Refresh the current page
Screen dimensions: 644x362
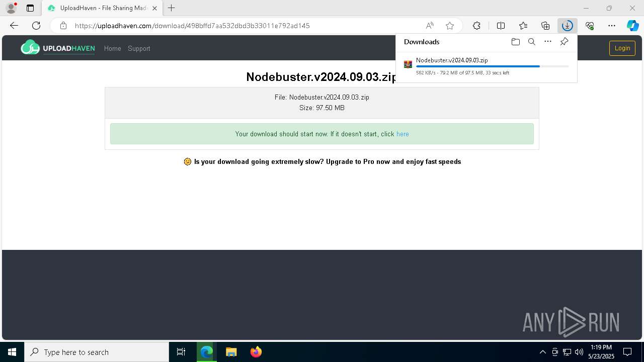[36, 26]
